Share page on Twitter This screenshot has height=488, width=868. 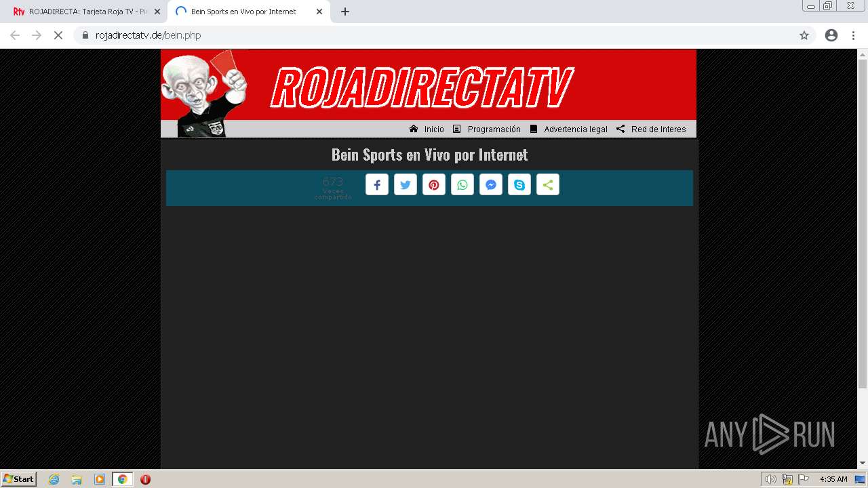pyautogui.click(x=406, y=185)
